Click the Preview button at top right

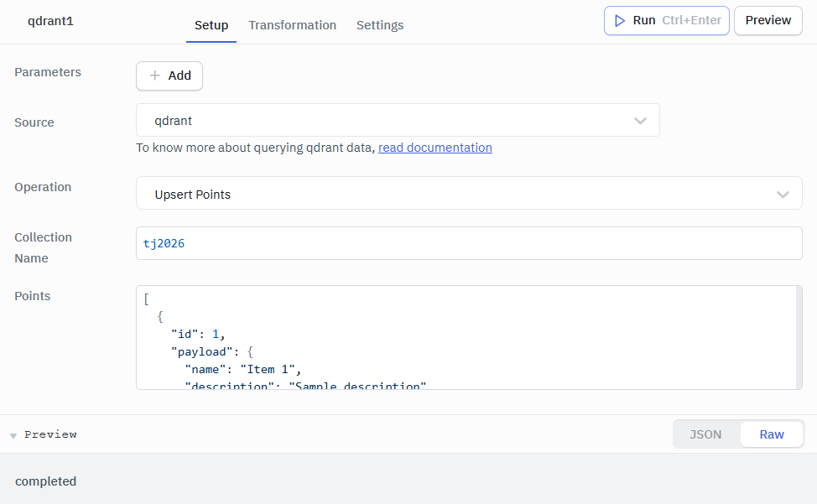[x=768, y=21]
